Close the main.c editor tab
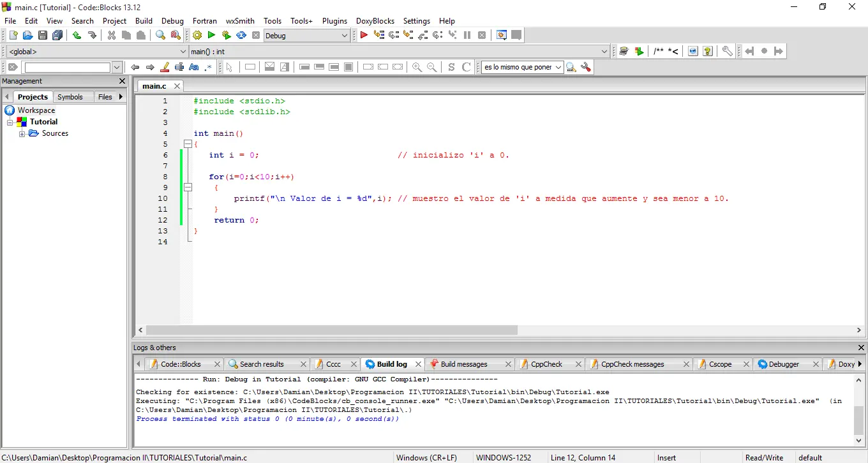 pyautogui.click(x=177, y=86)
